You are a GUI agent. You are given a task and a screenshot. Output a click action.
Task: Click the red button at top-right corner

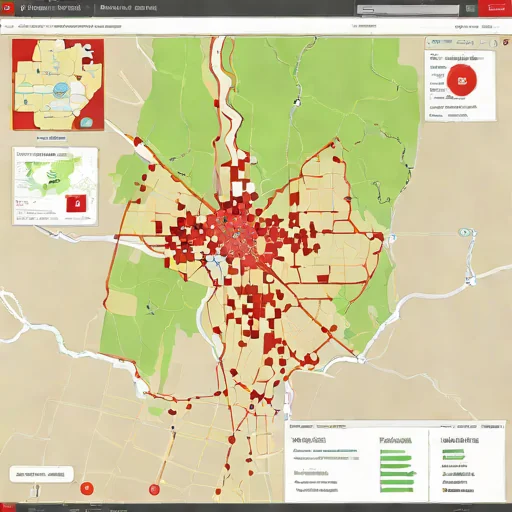[496, 8]
